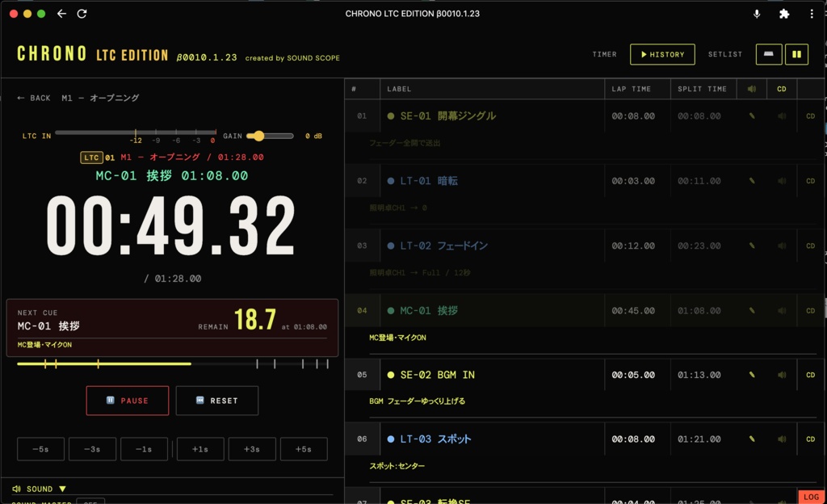Click the speaker icon in the LT-01 暗転 row

tap(782, 181)
